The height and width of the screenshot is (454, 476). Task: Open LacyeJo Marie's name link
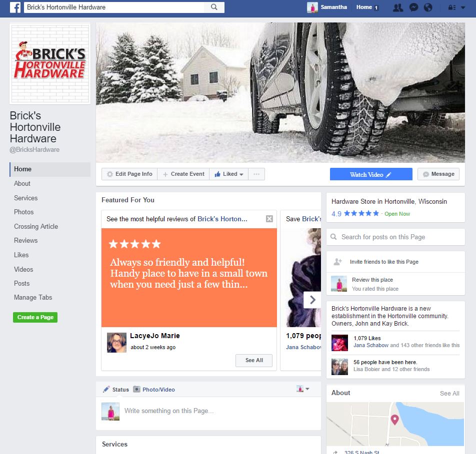coord(155,336)
